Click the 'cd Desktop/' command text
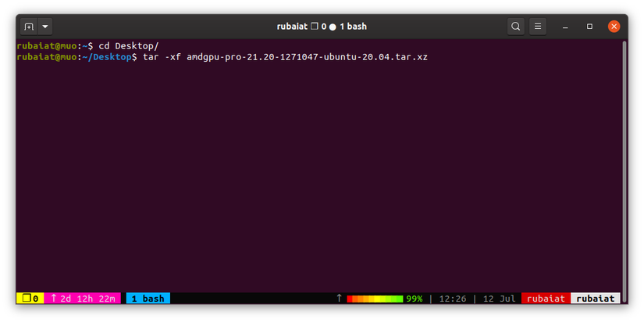This screenshot has height=322, width=644. click(129, 45)
